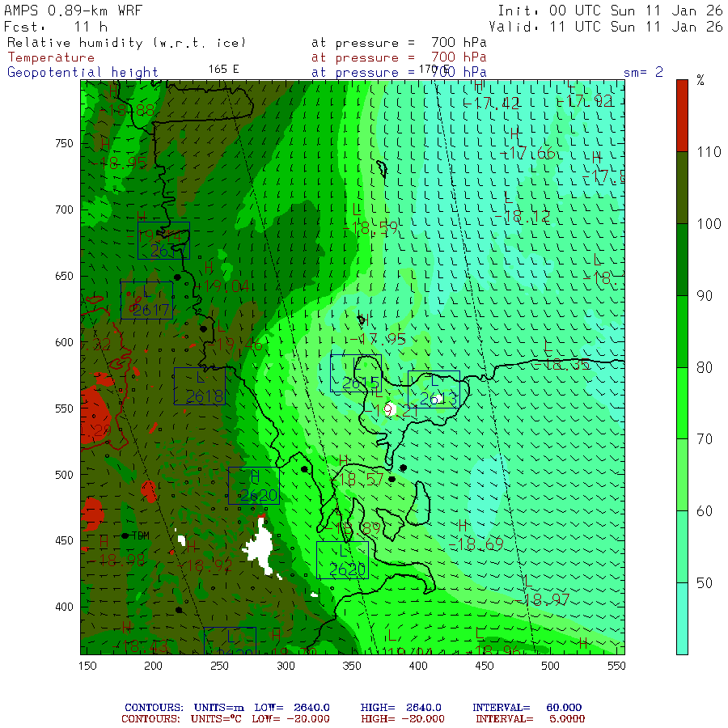Select the "-19.04" temperature high label

(222, 286)
